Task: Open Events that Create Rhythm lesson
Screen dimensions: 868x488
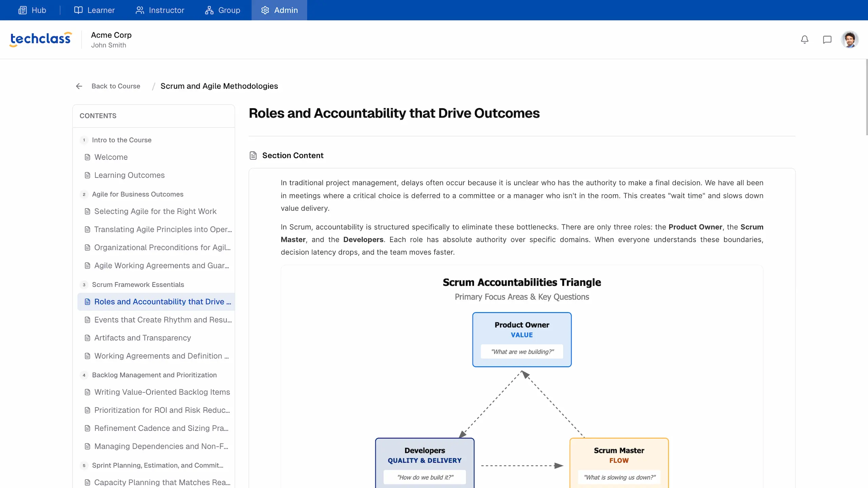Action: coord(163,320)
